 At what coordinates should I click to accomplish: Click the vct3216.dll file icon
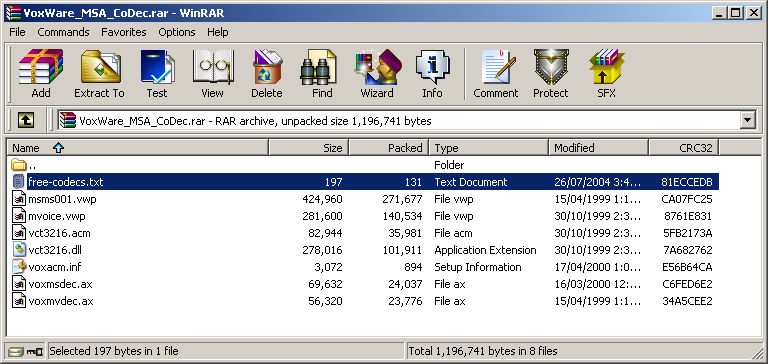point(19,249)
